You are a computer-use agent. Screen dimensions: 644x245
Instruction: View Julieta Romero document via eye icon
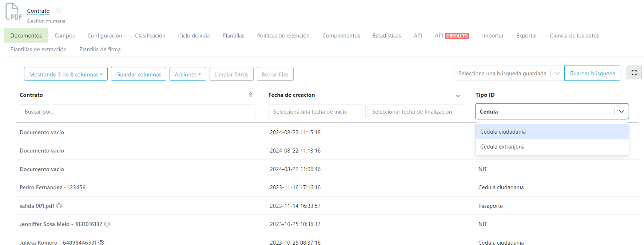coord(102,242)
